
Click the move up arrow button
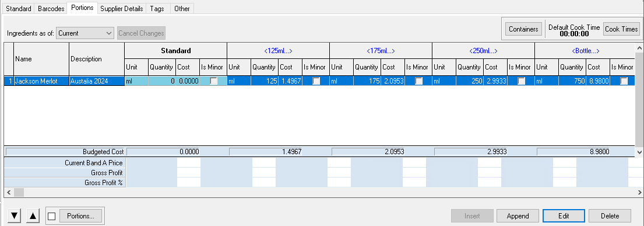point(33,215)
